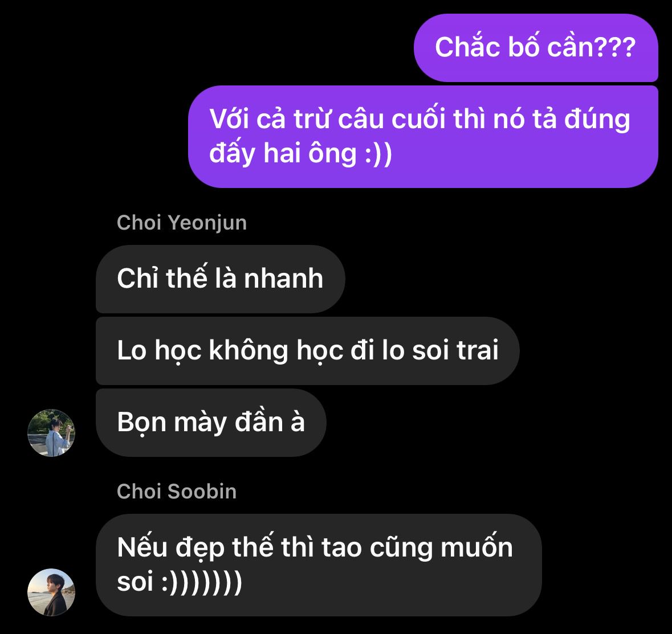Click the word 'nhanh' in Yeonjun's first message

tap(283, 279)
